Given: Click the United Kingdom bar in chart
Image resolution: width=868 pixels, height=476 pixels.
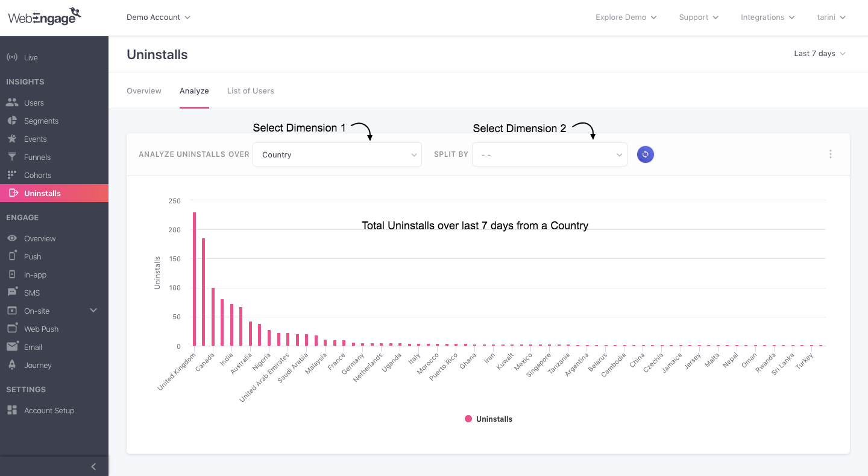Looking at the screenshot, I should (x=194, y=279).
